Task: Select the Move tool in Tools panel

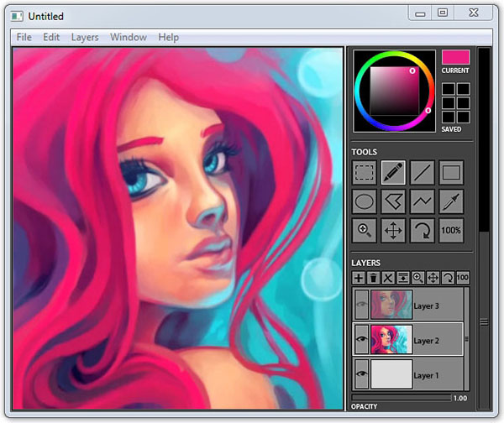Action: coord(393,230)
